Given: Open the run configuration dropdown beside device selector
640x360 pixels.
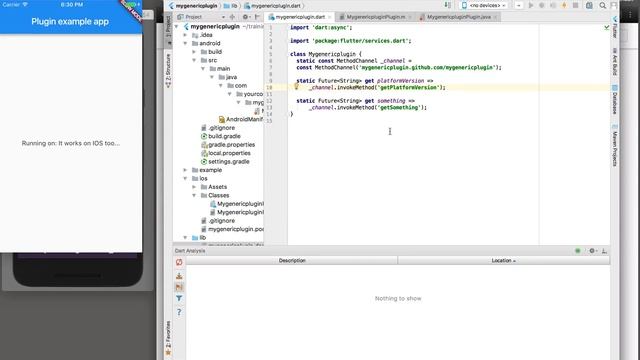Looking at the screenshot, I should pos(518,5).
